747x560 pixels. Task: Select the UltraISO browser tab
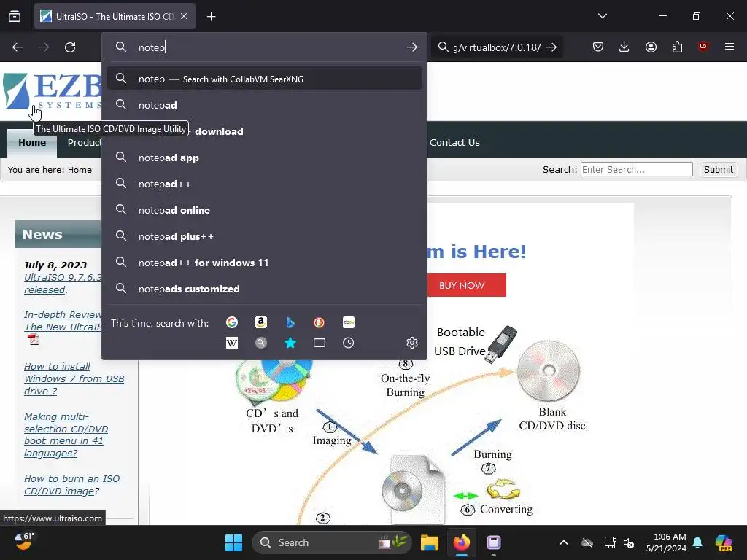point(115,16)
